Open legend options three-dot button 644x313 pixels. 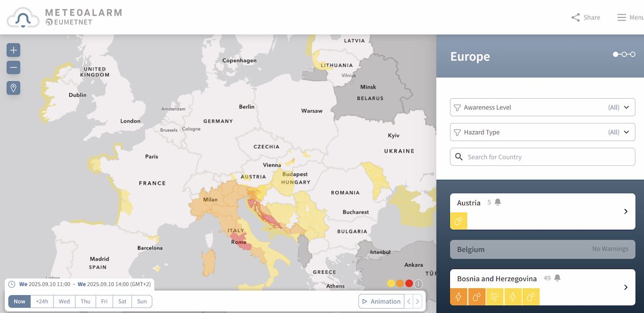click(x=419, y=283)
